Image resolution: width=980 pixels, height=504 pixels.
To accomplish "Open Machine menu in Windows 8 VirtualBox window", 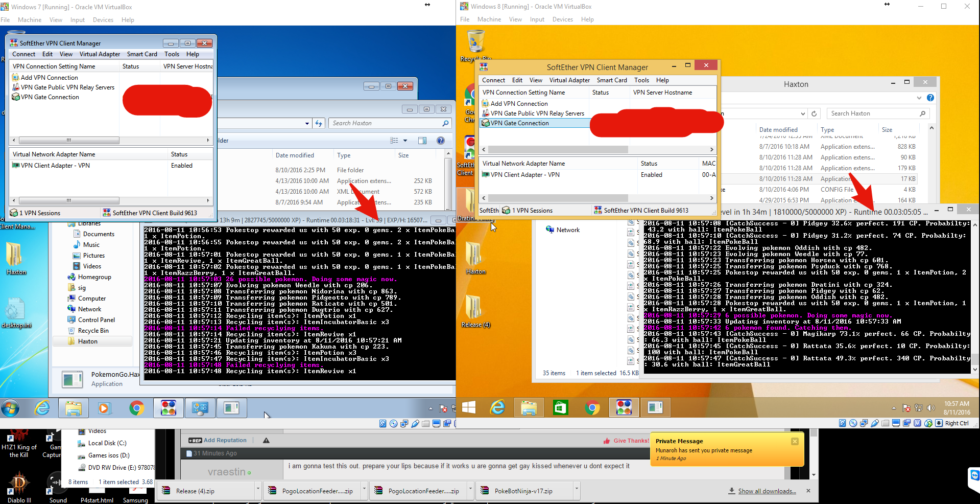I will tap(489, 19).
